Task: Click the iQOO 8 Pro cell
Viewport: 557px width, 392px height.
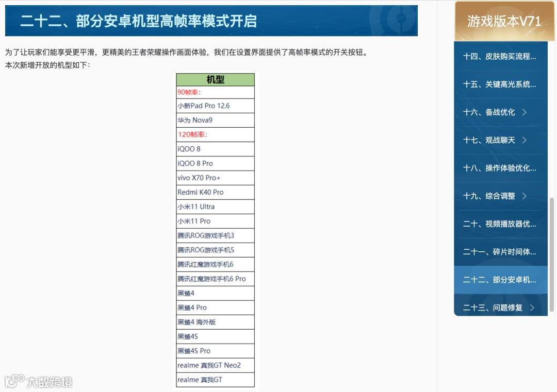Action: (215, 163)
